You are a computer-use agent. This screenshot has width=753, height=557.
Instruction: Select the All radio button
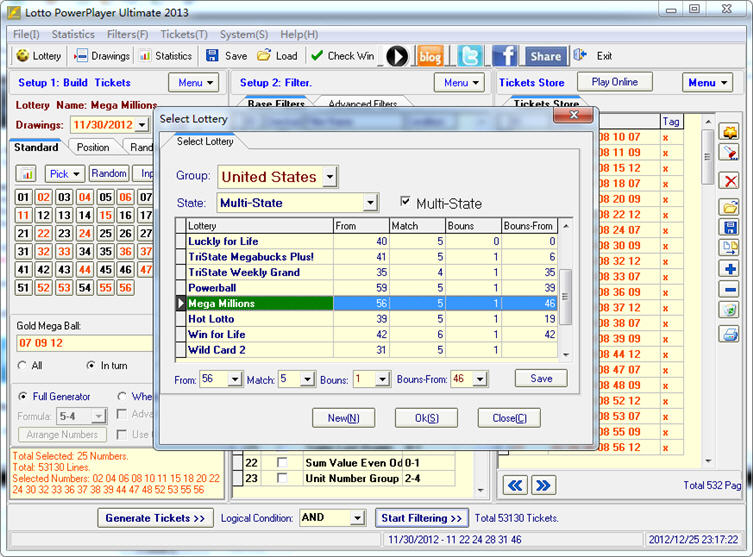tap(22, 365)
